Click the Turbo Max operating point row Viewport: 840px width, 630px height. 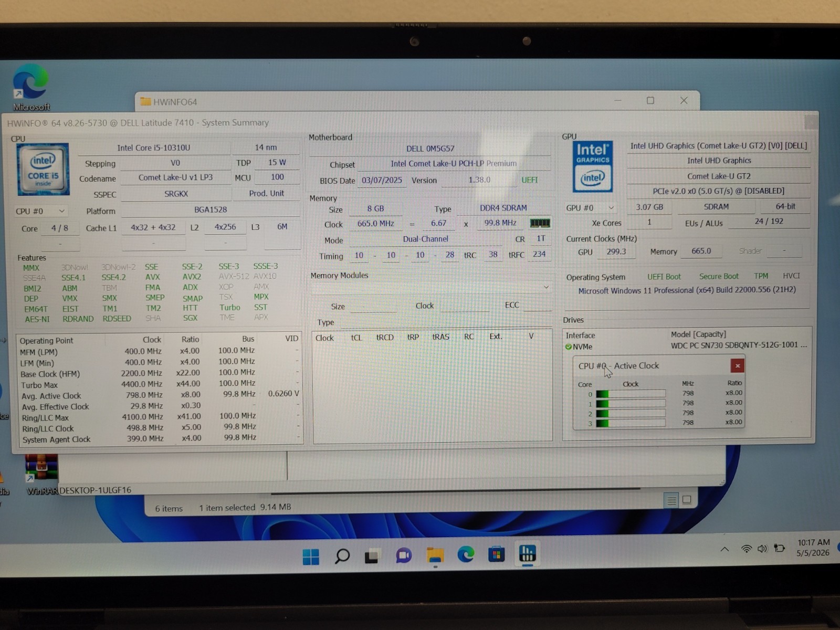tap(160, 384)
